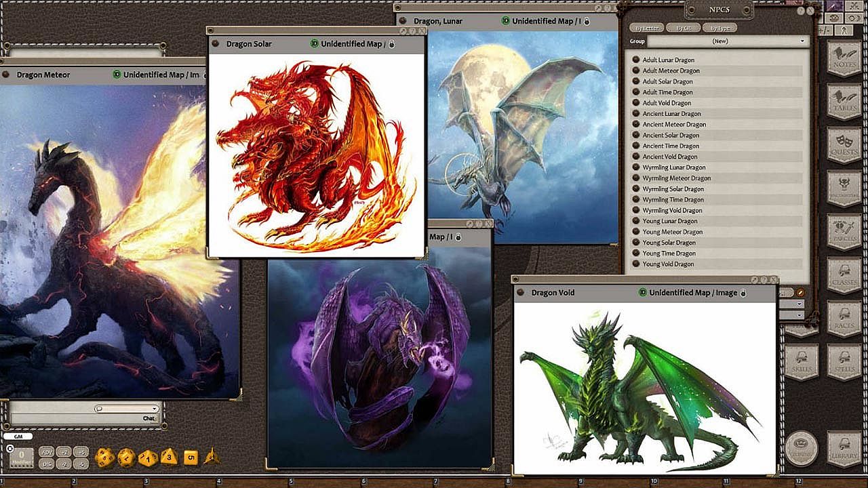This screenshot has width=868, height=488.
Task: Open the Quests sidebar button
Action: (844, 145)
